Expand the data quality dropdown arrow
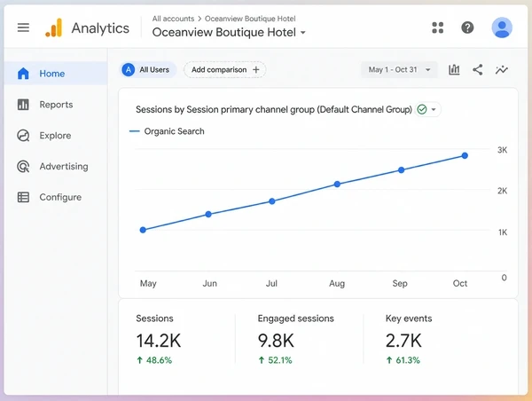Viewport: 532px width, 401px height. [x=434, y=110]
